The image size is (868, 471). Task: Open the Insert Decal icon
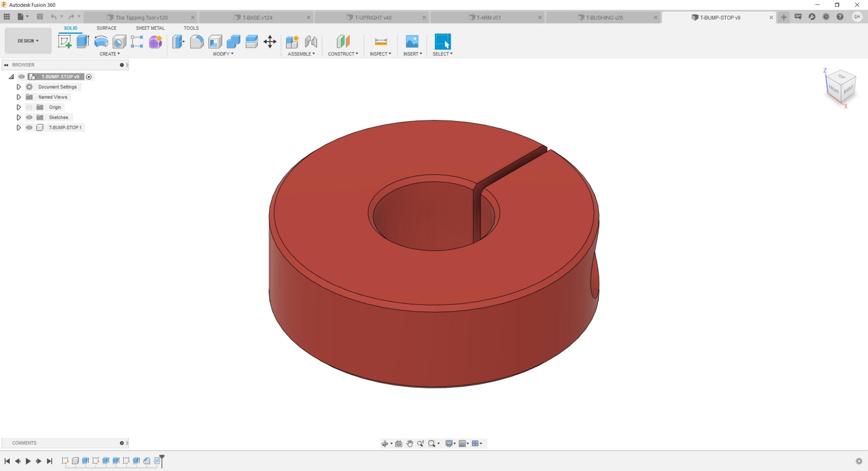click(412, 41)
